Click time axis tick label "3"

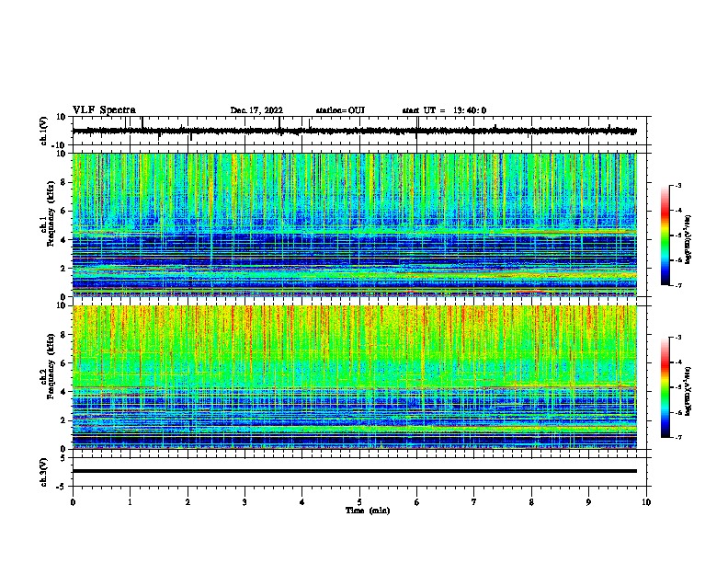245,502
